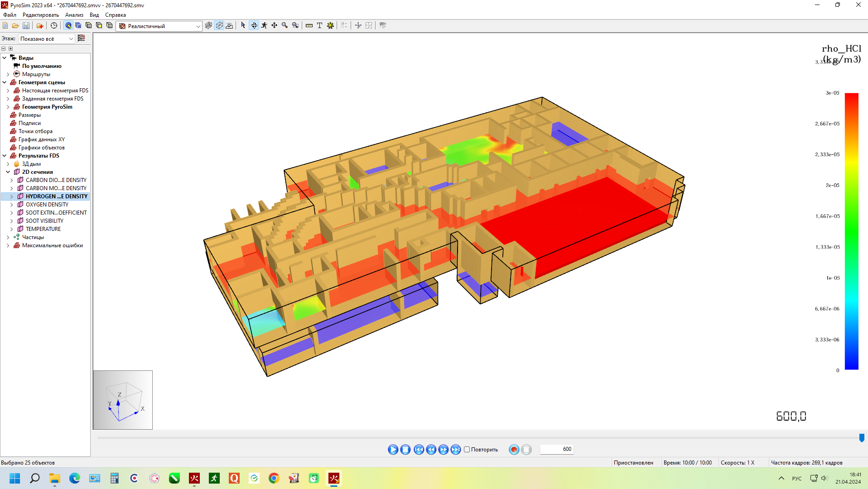Select SOOT VISIBILITY slice item
This screenshot has height=489, width=868.
[x=44, y=221]
